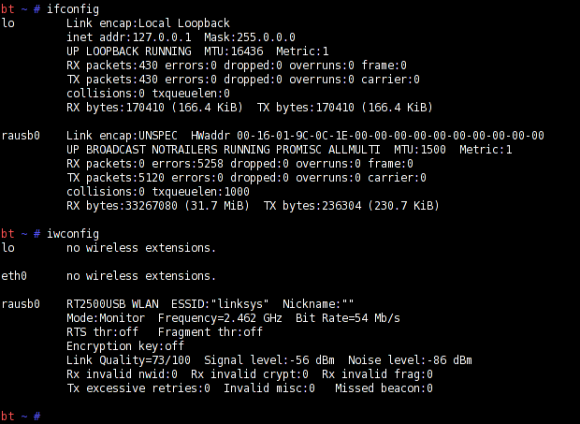Click Frequency=2.462 GHz value
Viewport: 580px width, 424px height.
point(220,318)
